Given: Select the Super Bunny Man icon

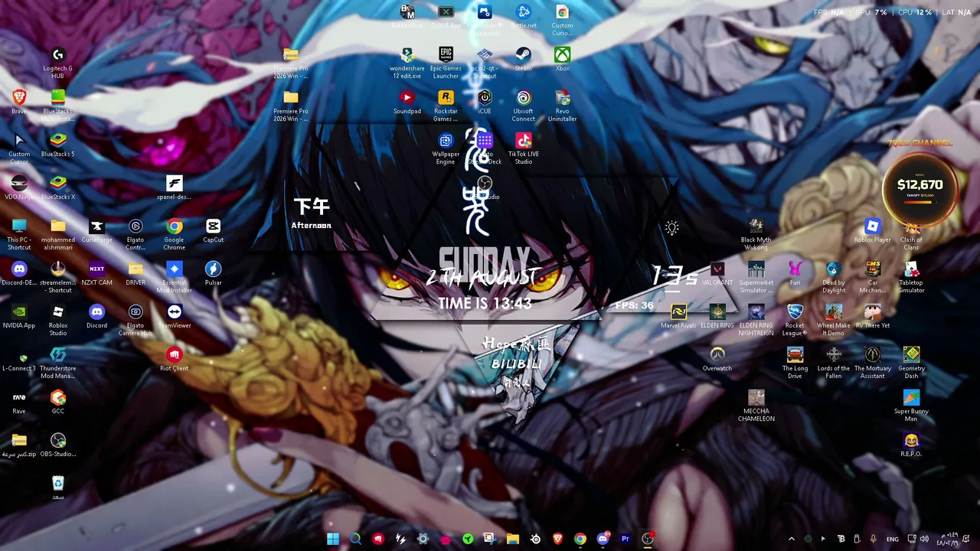Looking at the screenshot, I should (x=911, y=406).
